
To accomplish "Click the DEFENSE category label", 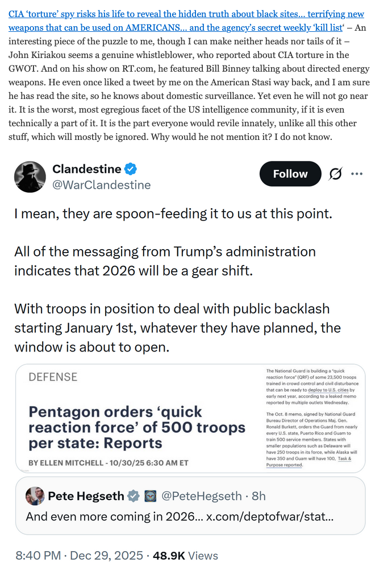I will pos(53,377).
